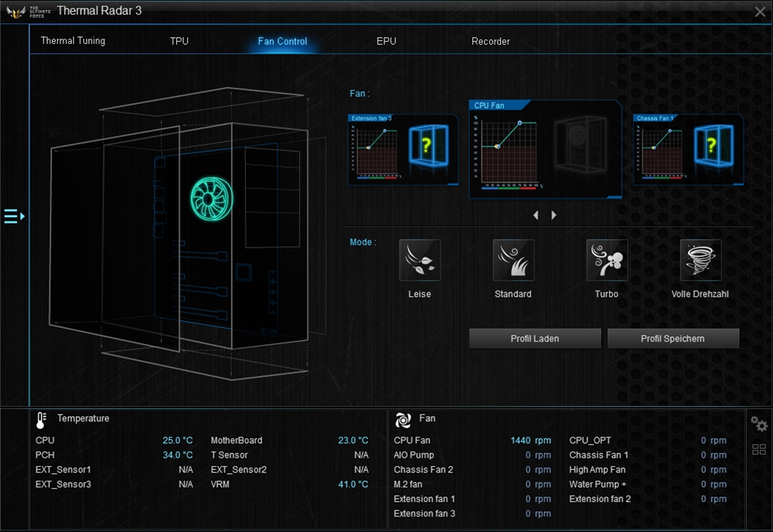
Task: Click the 3D case preview in CPU Fan card
Action: point(581,144)
